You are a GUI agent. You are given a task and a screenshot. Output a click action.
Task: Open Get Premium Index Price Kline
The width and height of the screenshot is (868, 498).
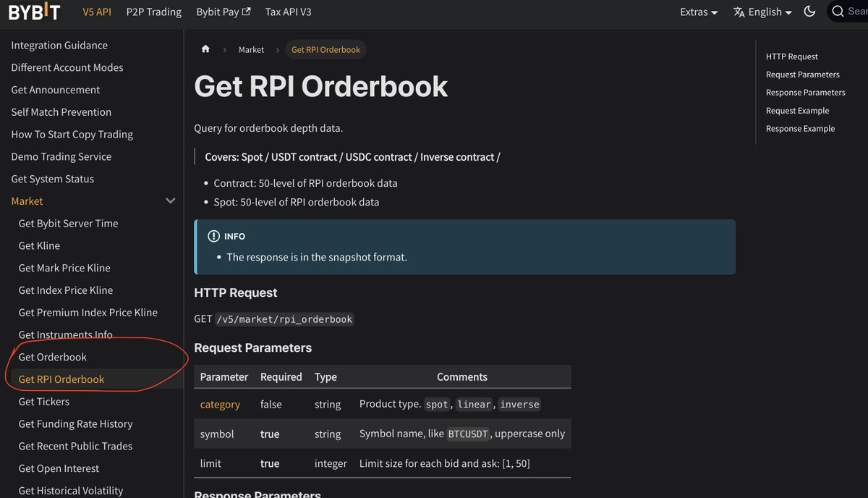[x=88, y=312]
